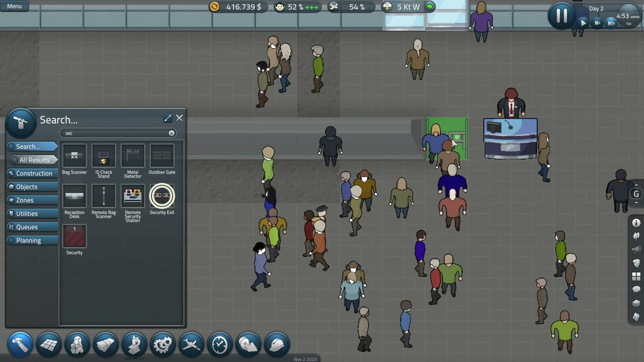Open the hard hat construction icon
The width and height of the screenshot is (644, 362).
tap(277, 344)
